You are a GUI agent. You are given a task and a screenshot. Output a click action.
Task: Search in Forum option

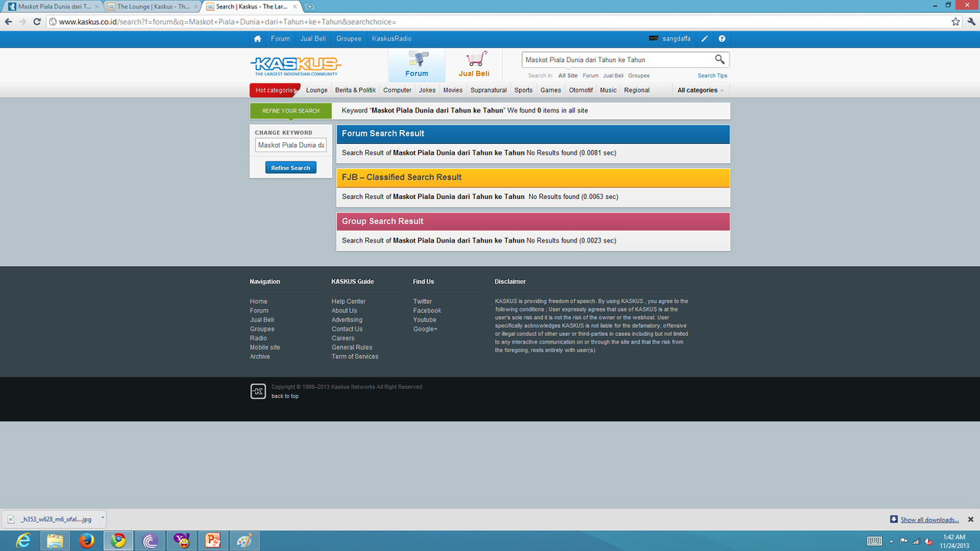coord(590,76)
